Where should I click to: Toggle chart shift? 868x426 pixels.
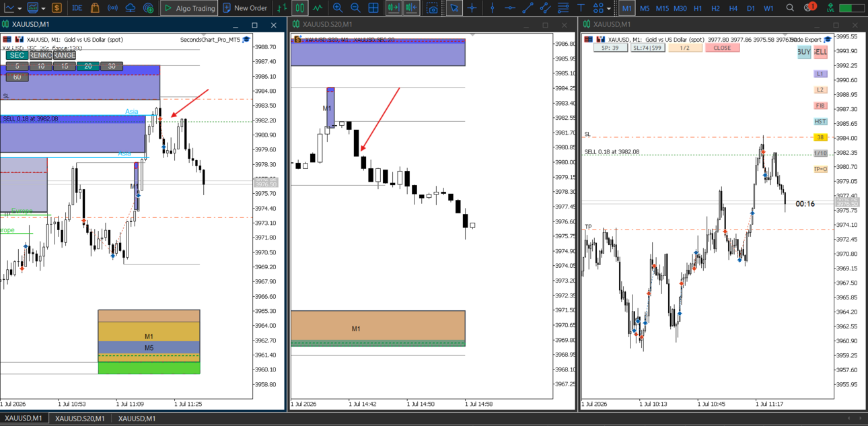pos(411,8)
